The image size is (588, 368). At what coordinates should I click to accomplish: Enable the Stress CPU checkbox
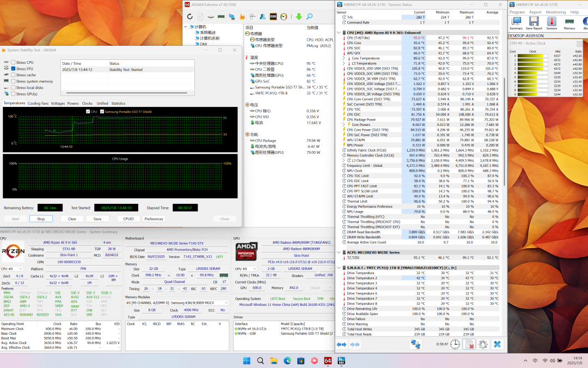tap(13, 62)
